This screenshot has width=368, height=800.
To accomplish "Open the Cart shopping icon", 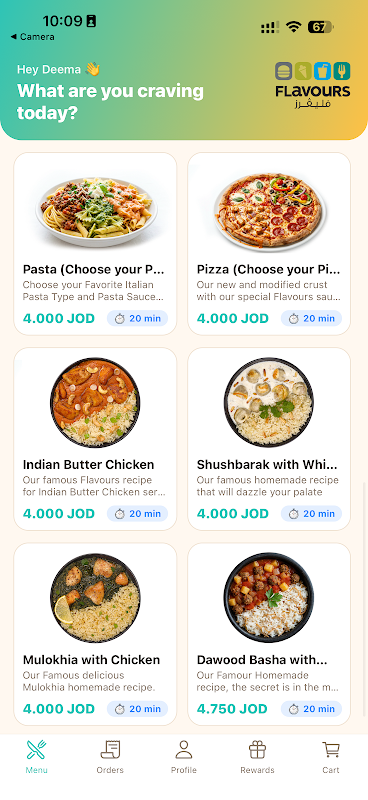I will (x=331, y=749).
